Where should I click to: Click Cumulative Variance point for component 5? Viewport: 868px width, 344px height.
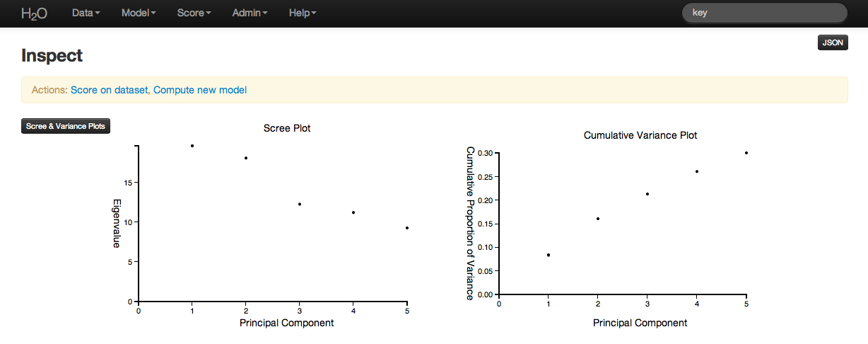tap(746, 153)
